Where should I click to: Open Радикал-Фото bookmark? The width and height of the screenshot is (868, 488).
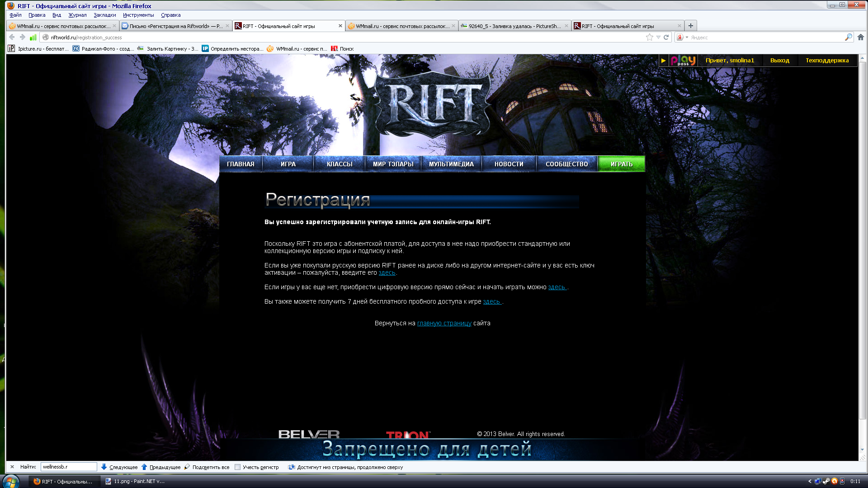tap(103, 48)
